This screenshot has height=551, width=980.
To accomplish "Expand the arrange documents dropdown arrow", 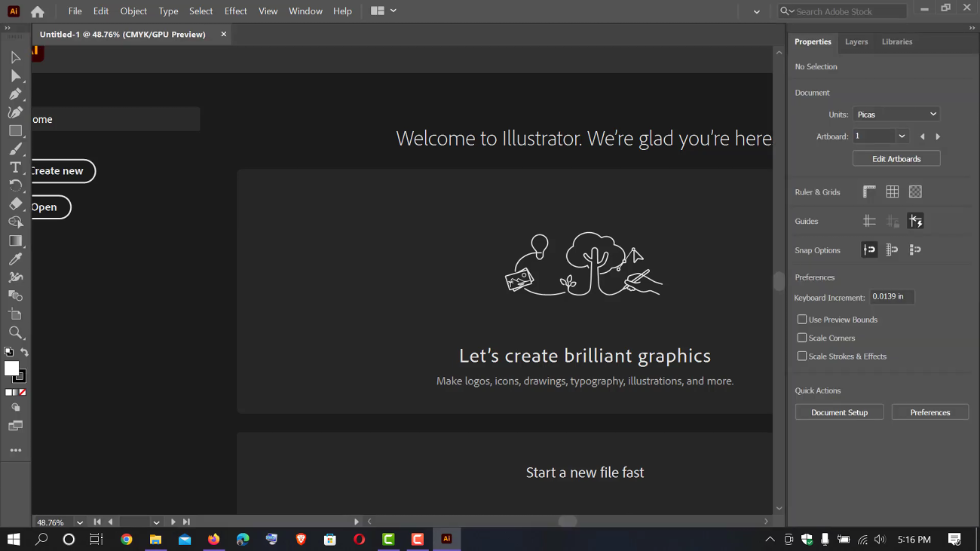I will point(394,11).
